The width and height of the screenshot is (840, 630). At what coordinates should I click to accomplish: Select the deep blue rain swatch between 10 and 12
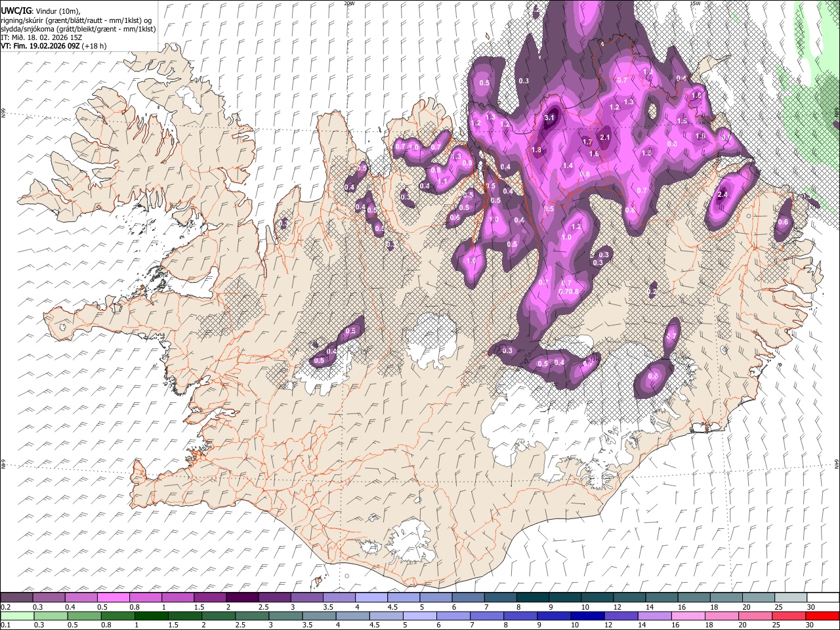587,616
